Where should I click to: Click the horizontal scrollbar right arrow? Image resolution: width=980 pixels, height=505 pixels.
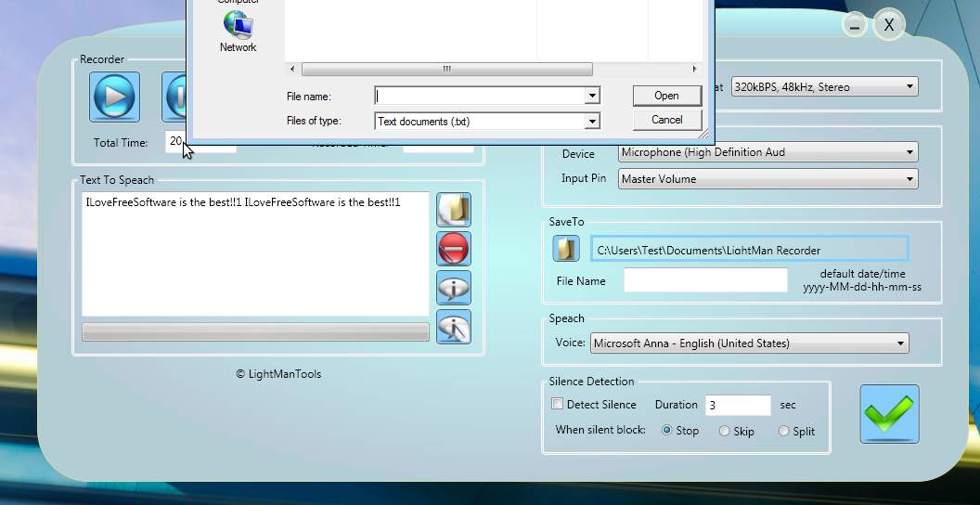(694, 69)
